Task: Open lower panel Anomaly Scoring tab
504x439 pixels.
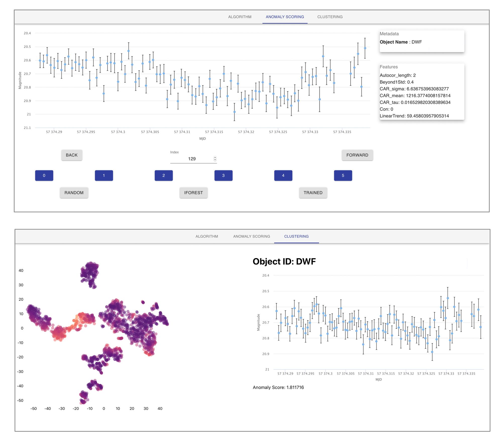Action: coord(251,236)
